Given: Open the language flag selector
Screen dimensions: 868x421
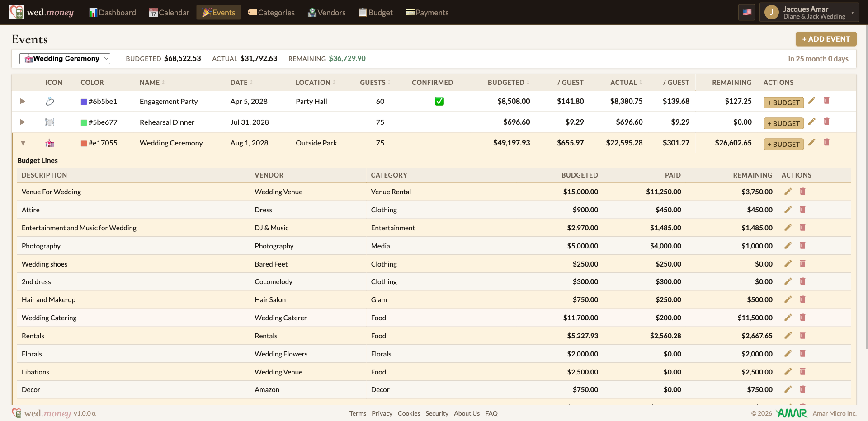Looking at the screenshot, I should point(747,12).
